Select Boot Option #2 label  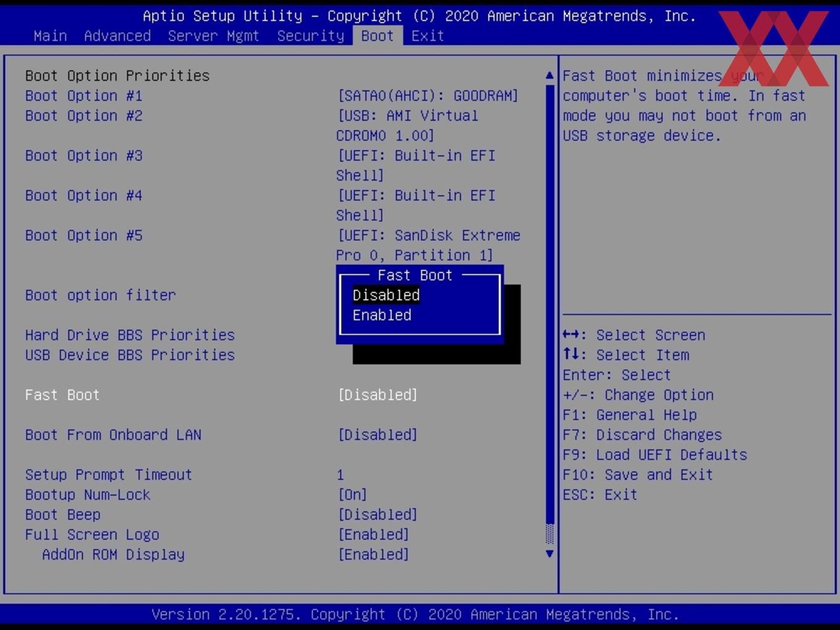[84, 115]
